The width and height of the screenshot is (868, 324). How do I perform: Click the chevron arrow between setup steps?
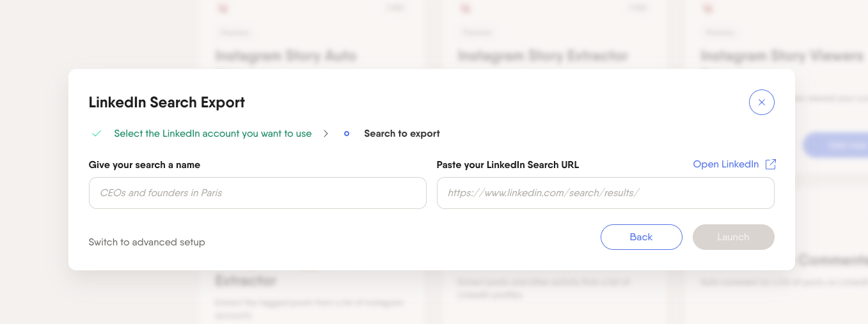(326, 134)
